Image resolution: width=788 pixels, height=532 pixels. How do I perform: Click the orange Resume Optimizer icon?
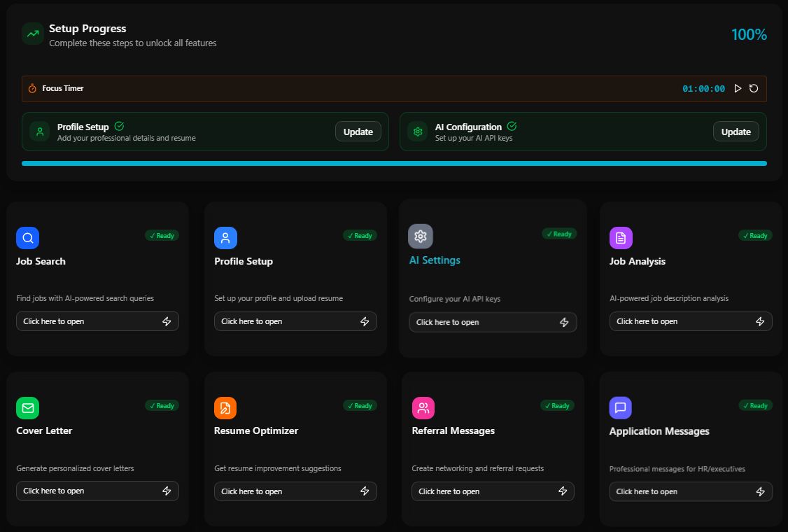click(225, 408)
